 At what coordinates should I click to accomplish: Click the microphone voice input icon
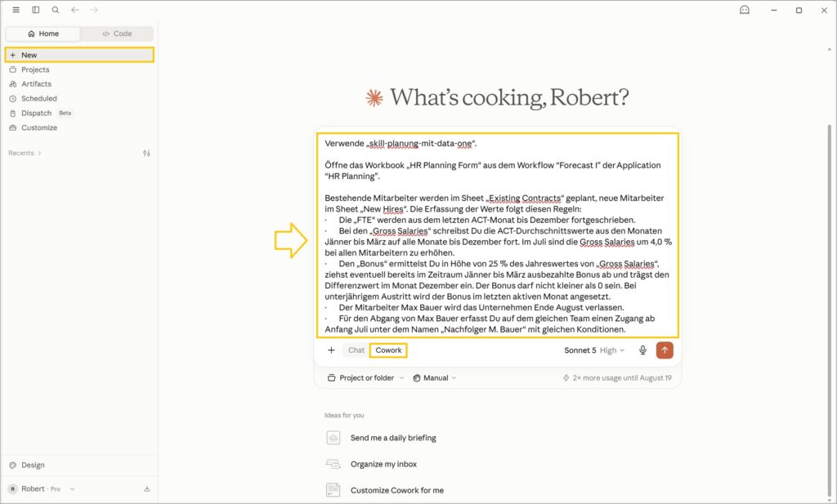(642, 350)
